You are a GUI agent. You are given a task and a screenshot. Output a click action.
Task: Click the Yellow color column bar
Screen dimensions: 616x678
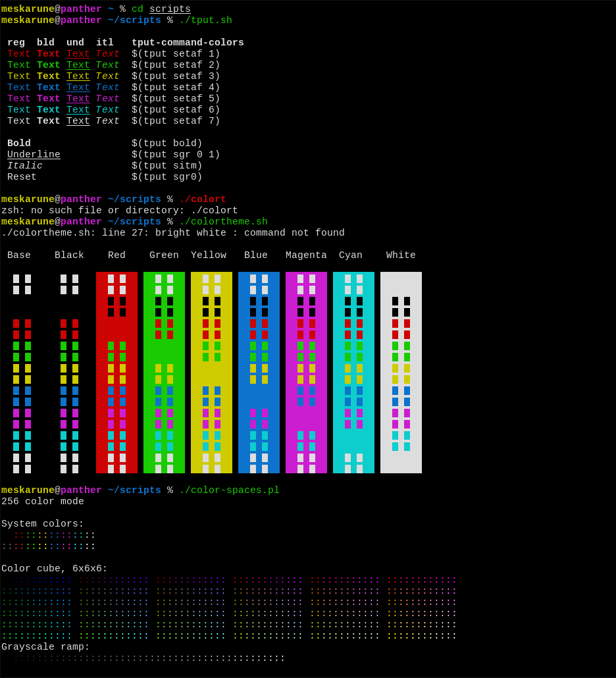pyautogui.click(x=211, y=372)
